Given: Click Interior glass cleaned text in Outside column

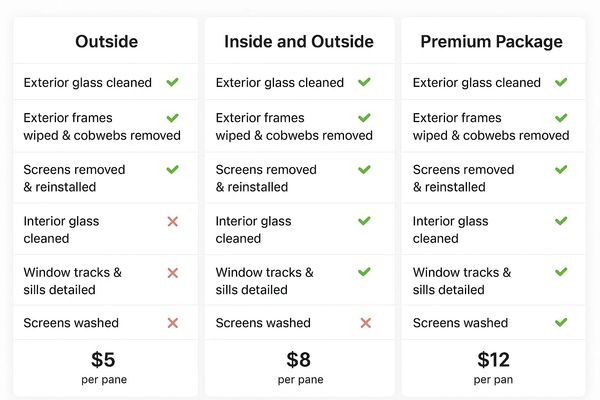Looking at the screenshot, I should click(61, 230).
